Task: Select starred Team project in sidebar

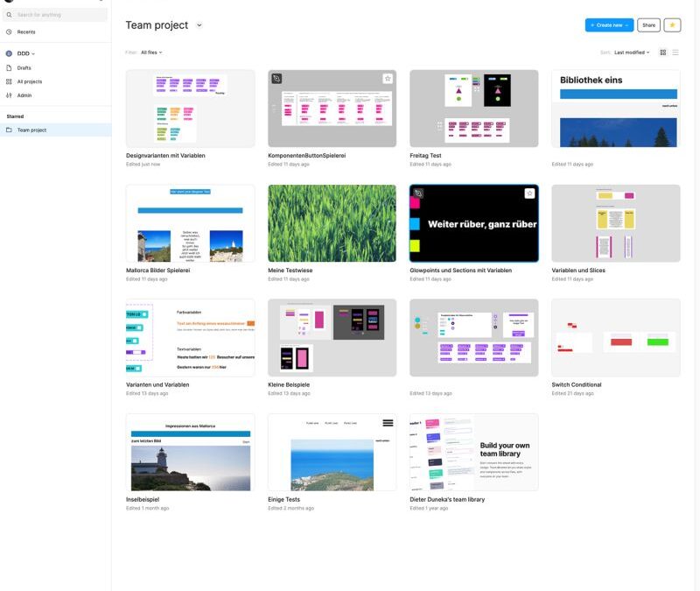Action: pyautogui.click(x=55, y=130)
